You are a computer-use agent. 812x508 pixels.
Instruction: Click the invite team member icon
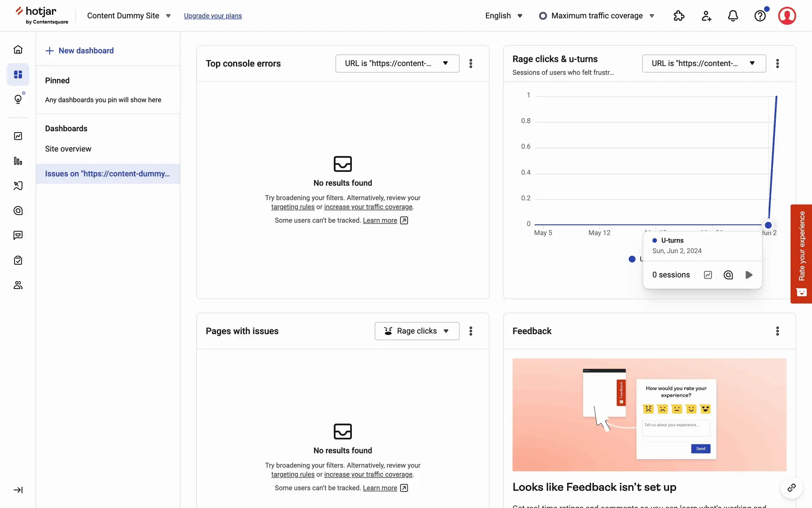[706, 16]
